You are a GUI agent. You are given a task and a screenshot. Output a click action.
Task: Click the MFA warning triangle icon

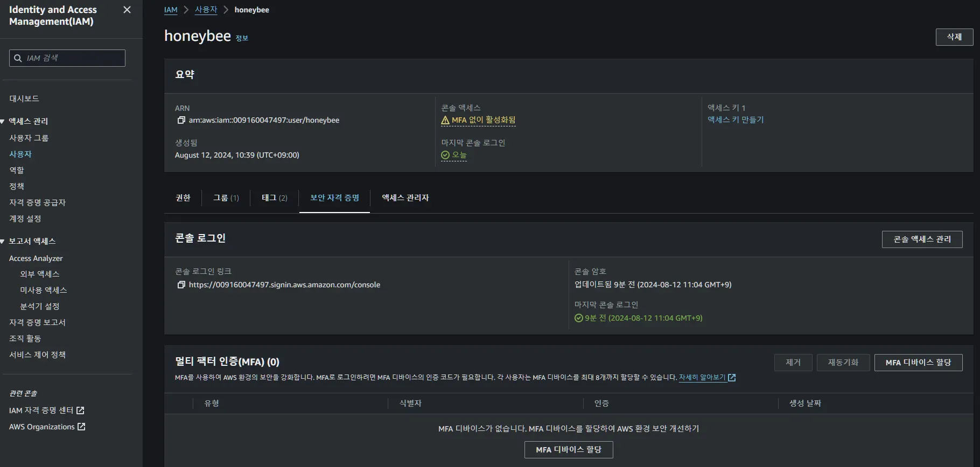pos(445,120)
